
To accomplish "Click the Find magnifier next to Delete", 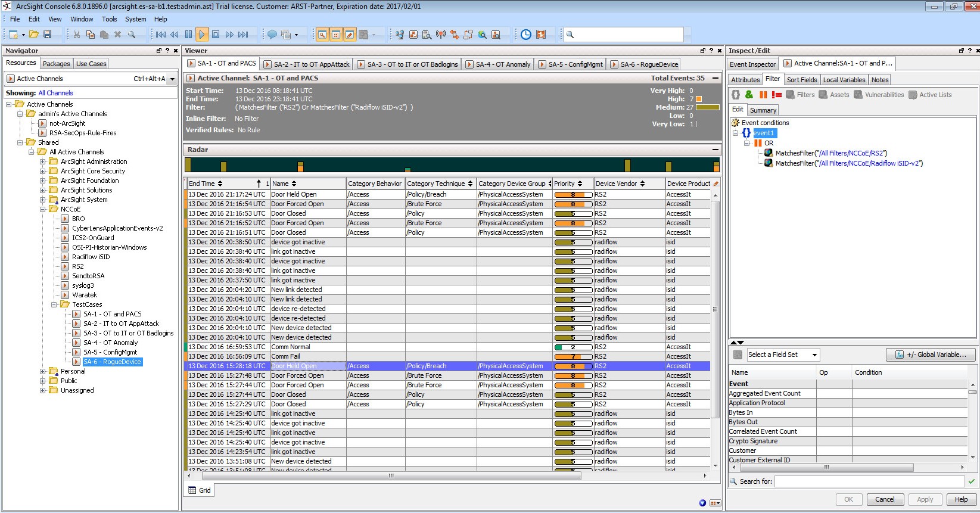I will (x=132, y=35).
